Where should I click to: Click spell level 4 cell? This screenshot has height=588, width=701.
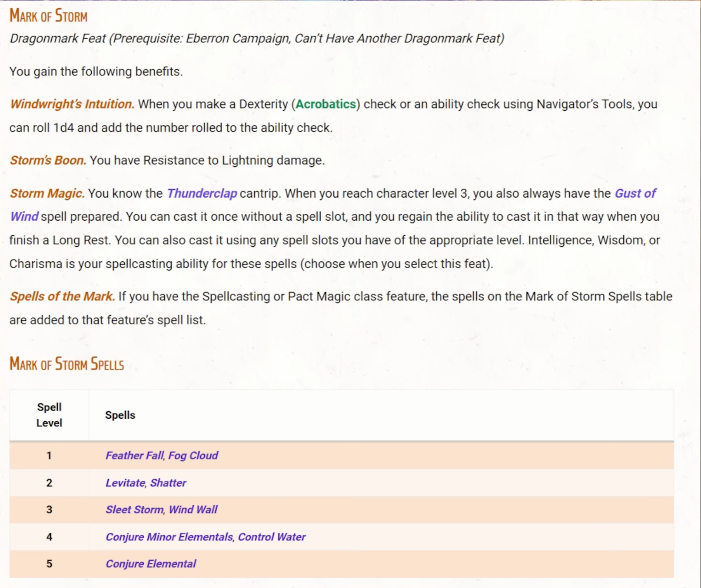click(x=49, y=537)
